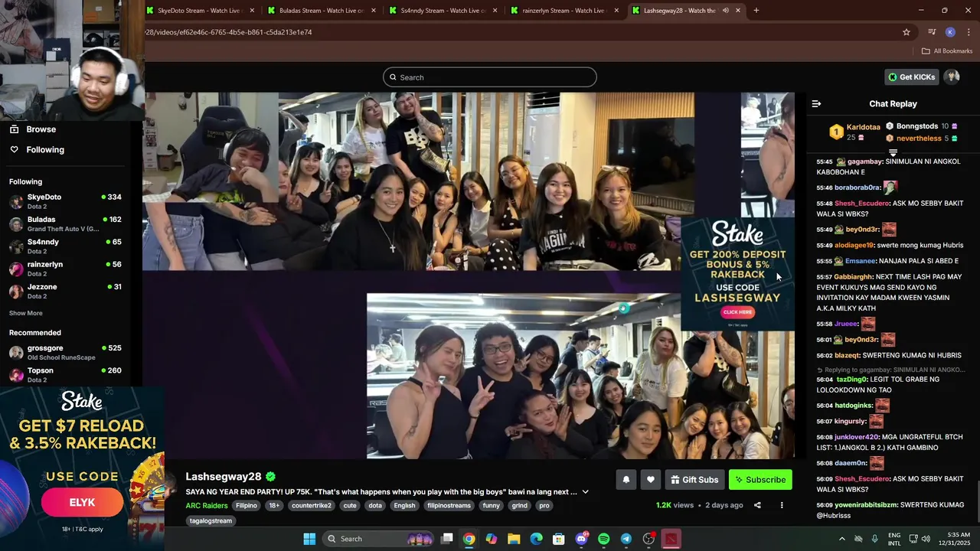Open Telegram from the taskbar

pos(626,539)
